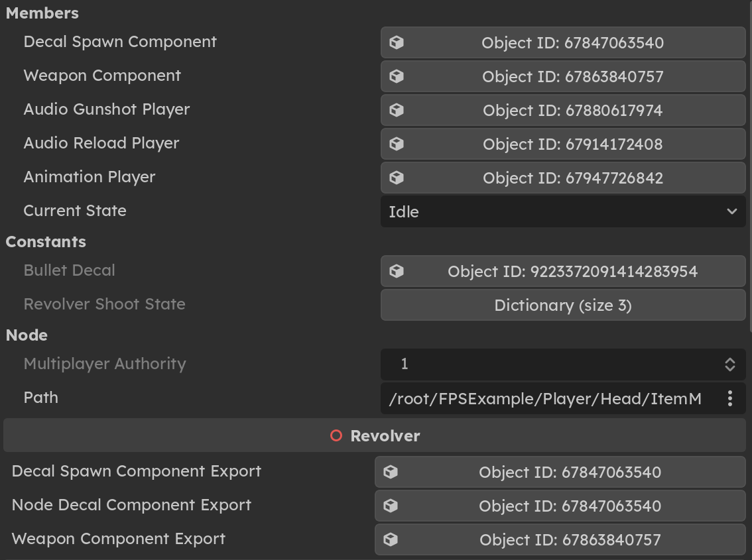Click the Audio Gunshot Player object icon
Screen dimensions: 752x560
pos(396,110)
